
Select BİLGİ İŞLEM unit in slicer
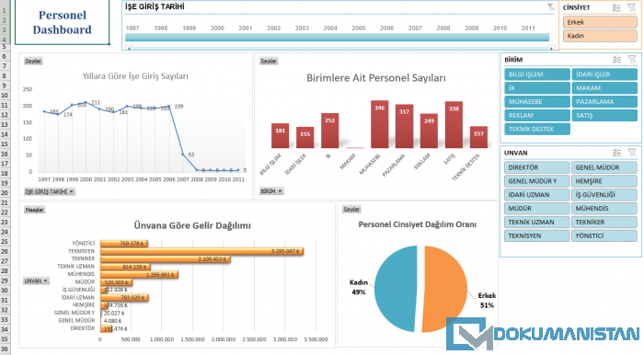pos(537,74)
